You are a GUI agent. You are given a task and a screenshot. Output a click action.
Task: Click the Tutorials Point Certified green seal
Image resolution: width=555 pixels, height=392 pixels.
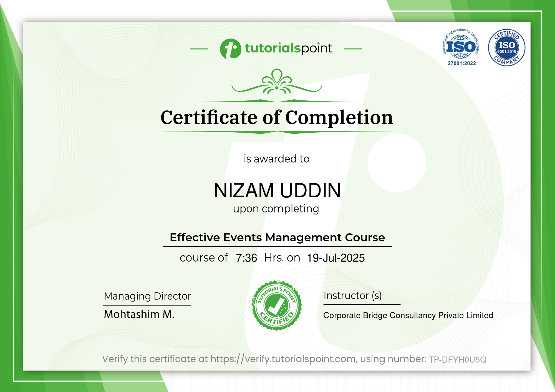pyautogui.click(x=276, y=305)
